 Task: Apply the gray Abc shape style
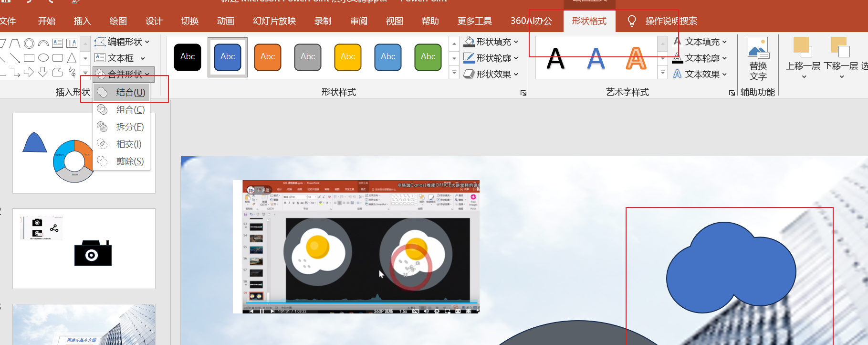(308, 57)
